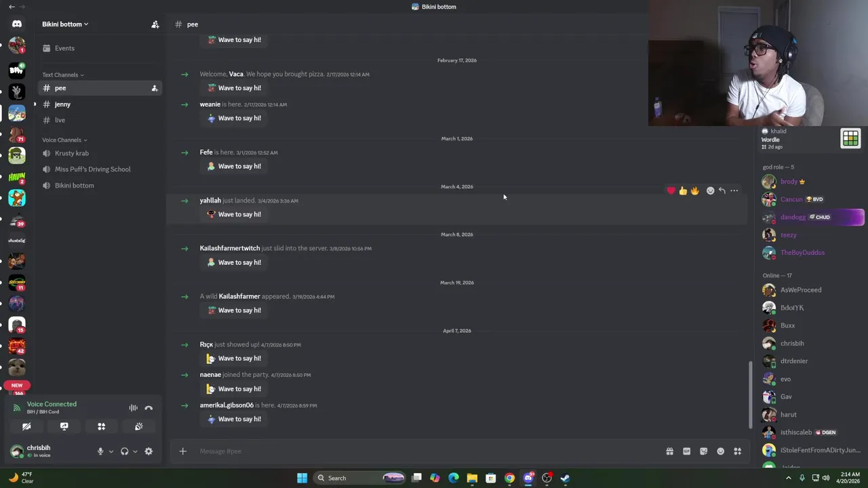Wave to say hi to naenae
Viewport: 868px width, 488px height.
(x=233, y=389)
